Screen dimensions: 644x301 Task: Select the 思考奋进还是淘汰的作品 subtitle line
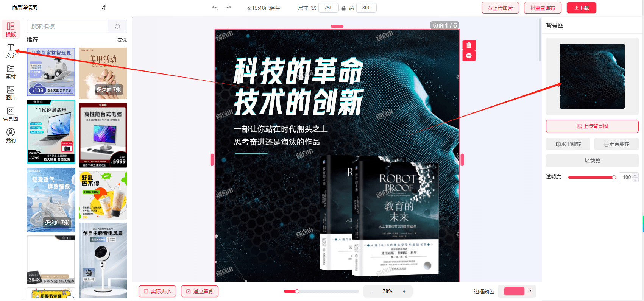277,142
